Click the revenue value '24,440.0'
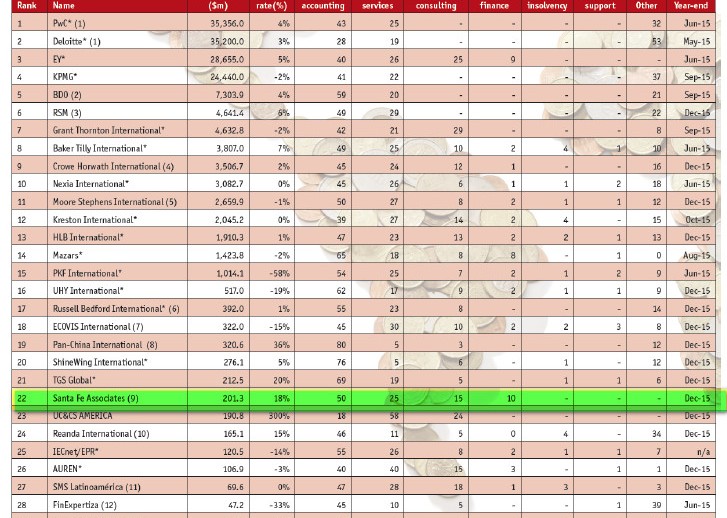 tap(227, 77)
